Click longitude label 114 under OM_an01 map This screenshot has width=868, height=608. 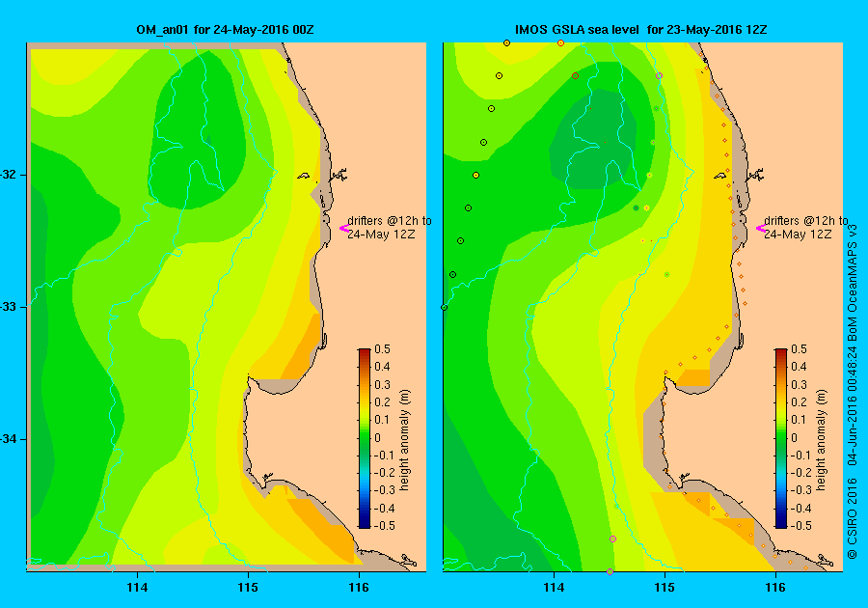tap(137, 588)
